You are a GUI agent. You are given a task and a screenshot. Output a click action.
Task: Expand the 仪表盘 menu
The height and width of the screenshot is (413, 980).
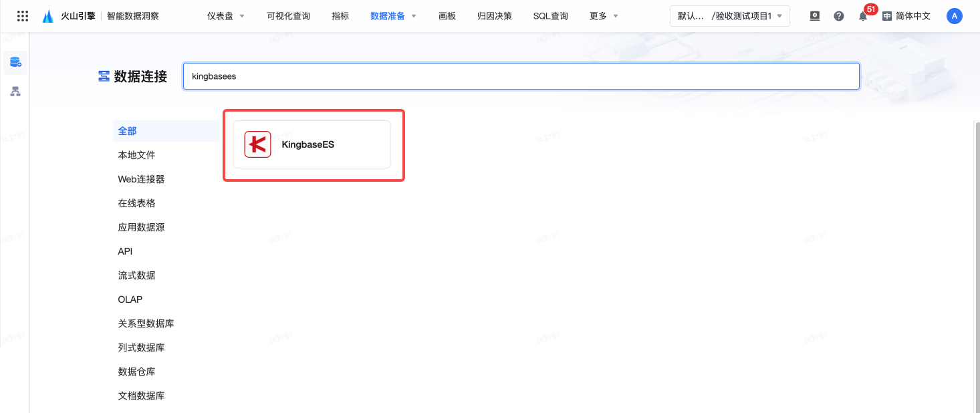pos(226,16)
